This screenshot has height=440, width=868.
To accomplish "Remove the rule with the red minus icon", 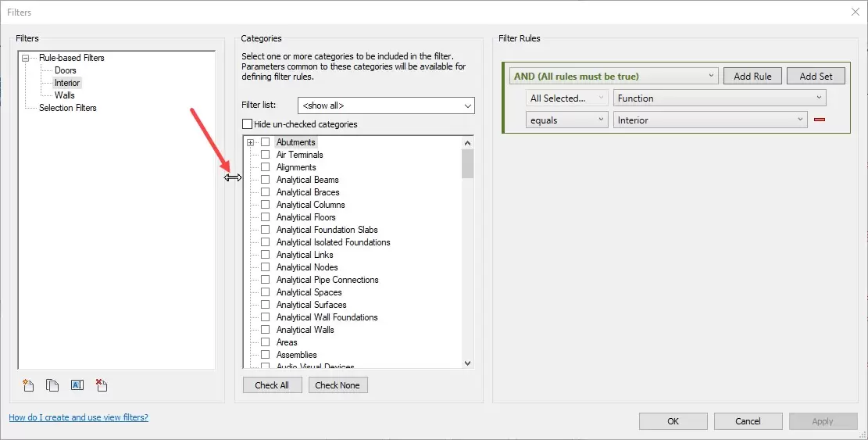I will click(x=820, y=120).
